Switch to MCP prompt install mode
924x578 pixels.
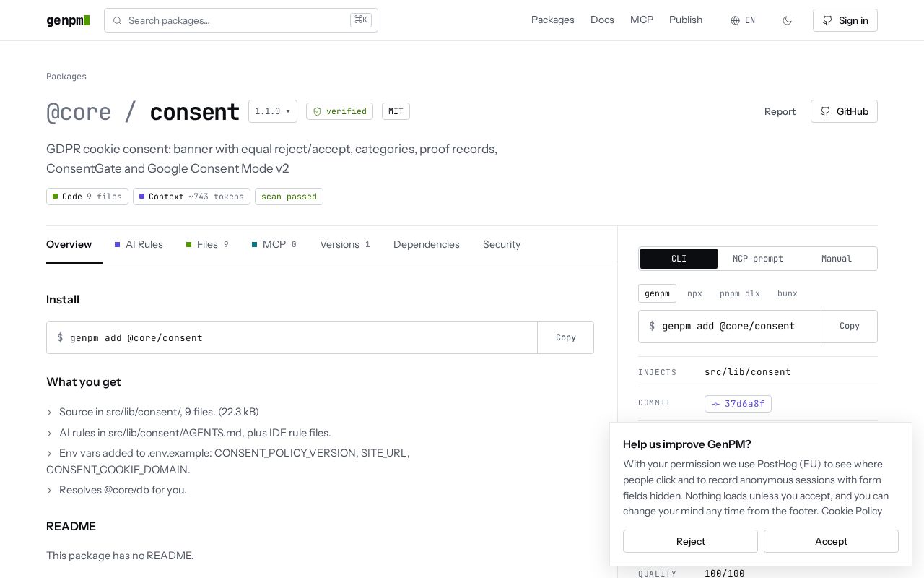(x=758, y=259)
